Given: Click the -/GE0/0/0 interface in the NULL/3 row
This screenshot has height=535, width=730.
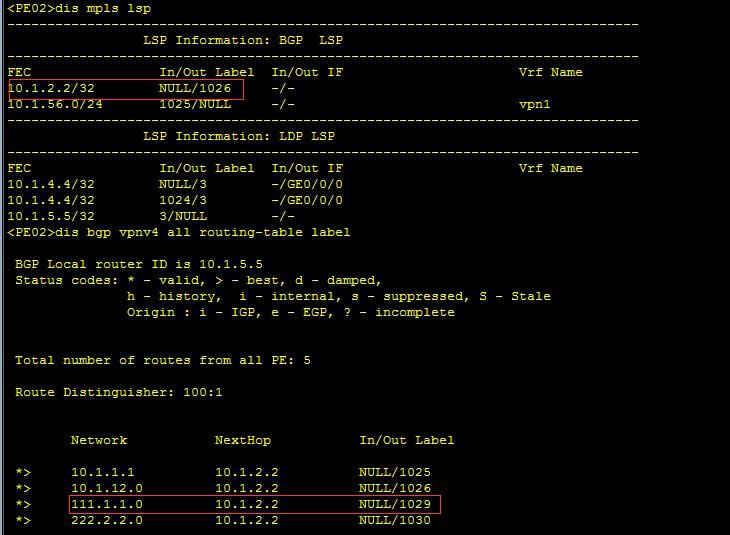Looking at the screenshot, I should click(307, 184).
